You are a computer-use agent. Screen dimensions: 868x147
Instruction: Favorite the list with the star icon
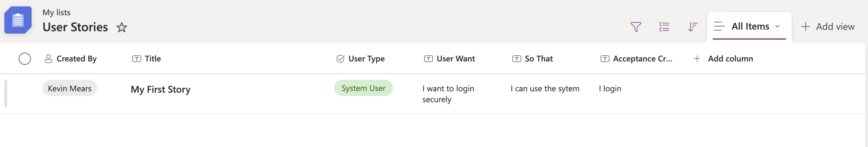121,27
